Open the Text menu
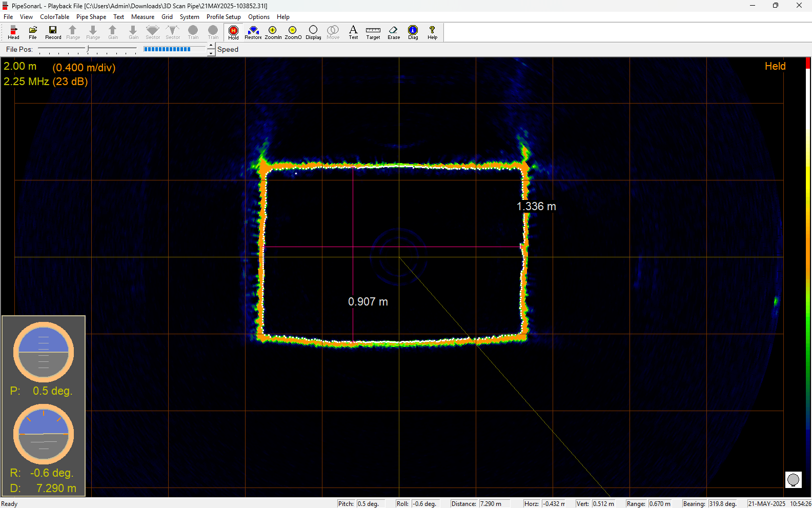 118,17
